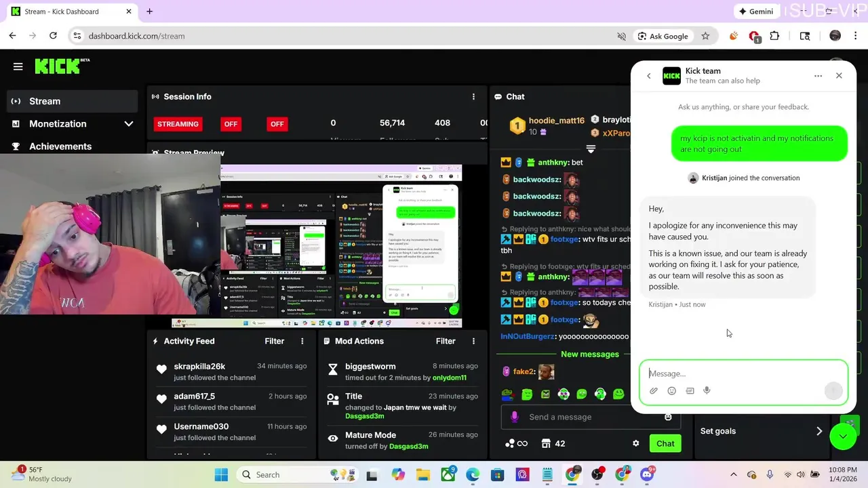
Task: Open a new browser tab
Action: [149, 12]
